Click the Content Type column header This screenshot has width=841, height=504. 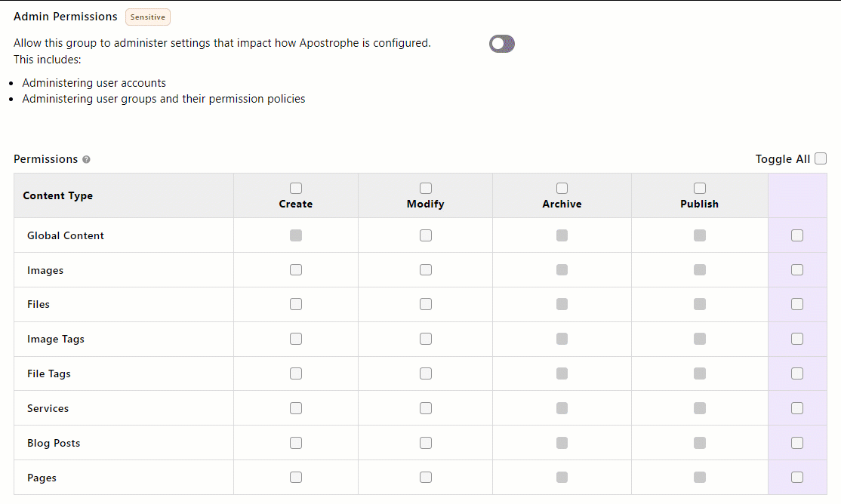pyautogui.click(x=58, y=195)
